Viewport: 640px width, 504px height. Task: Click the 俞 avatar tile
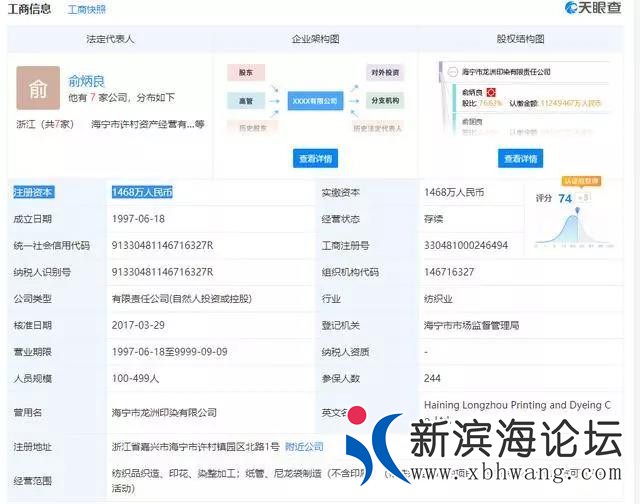pos(38,88)
